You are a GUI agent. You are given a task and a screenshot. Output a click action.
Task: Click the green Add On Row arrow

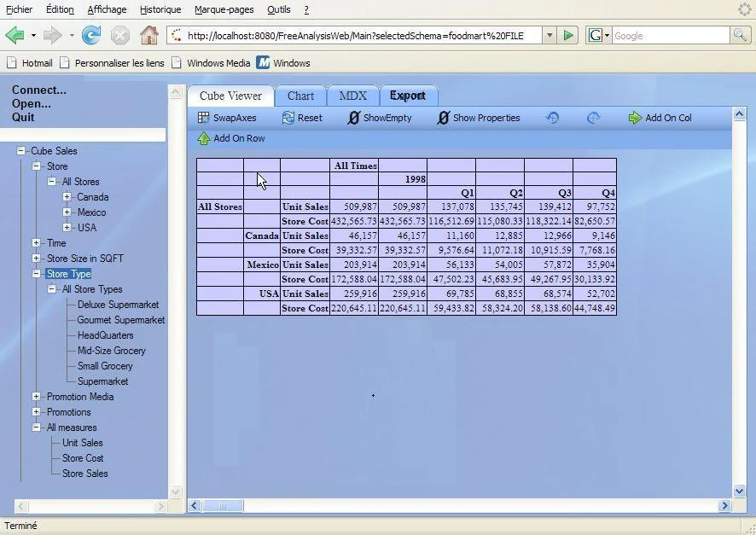point(203,138)
